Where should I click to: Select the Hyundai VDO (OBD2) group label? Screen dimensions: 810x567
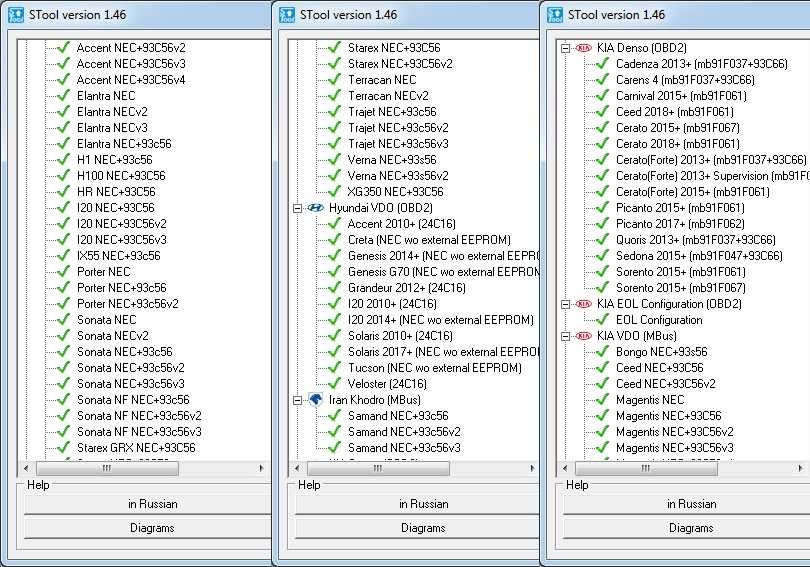click(x=381, y=208)
